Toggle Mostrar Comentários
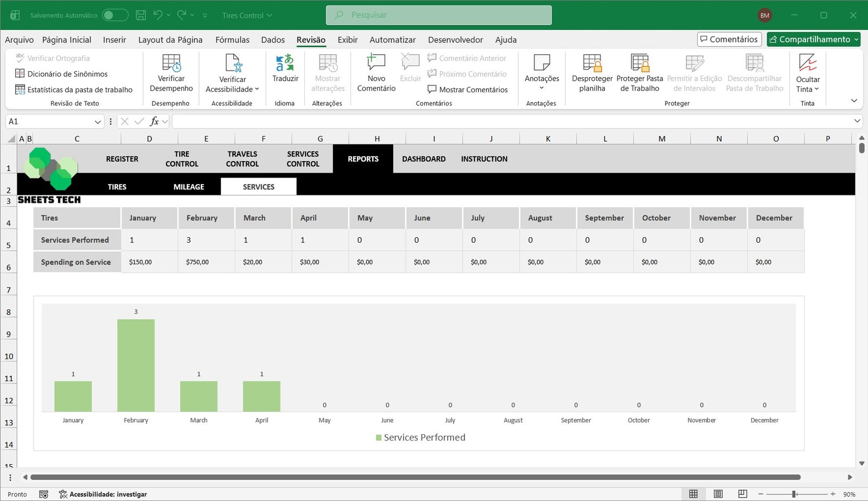This screenshot has width=868, height=501. coord(467,90)
